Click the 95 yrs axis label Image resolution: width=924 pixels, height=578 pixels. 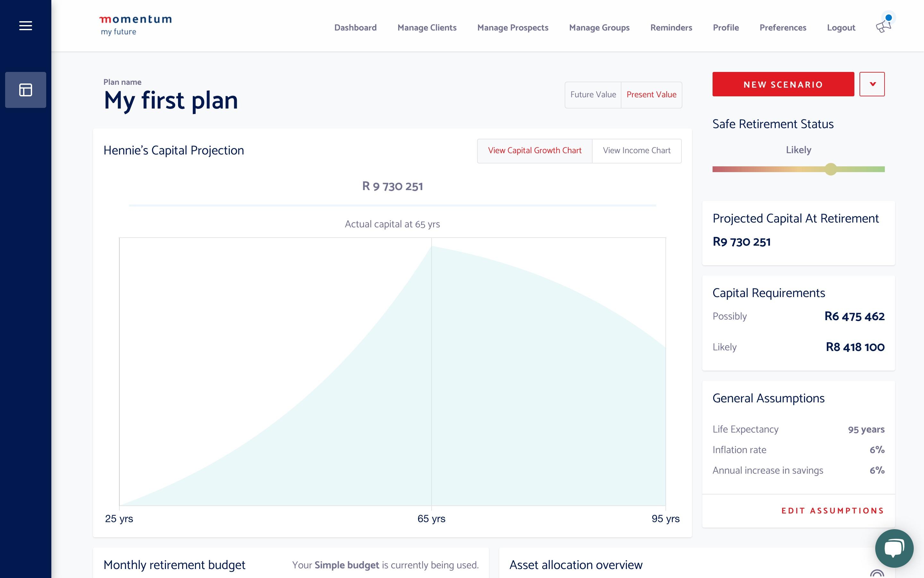point(665,519)
